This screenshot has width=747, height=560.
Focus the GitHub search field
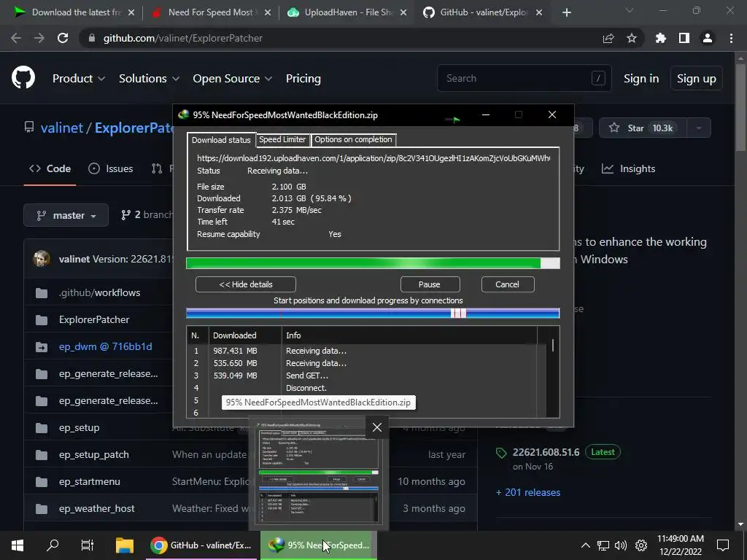tap(524, 78)
